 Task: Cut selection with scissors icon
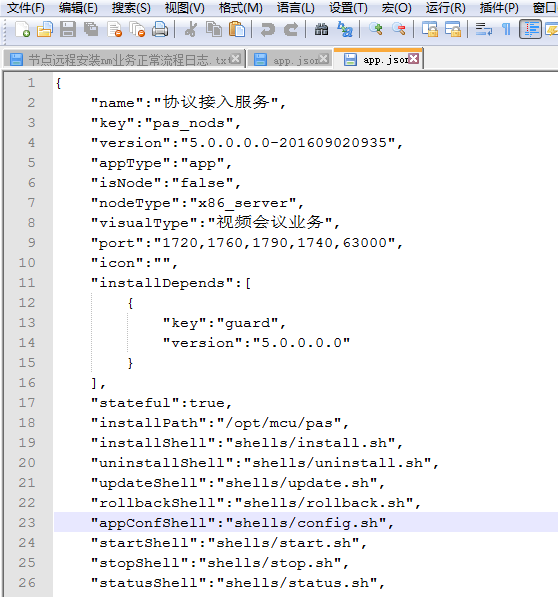(191, 29)
